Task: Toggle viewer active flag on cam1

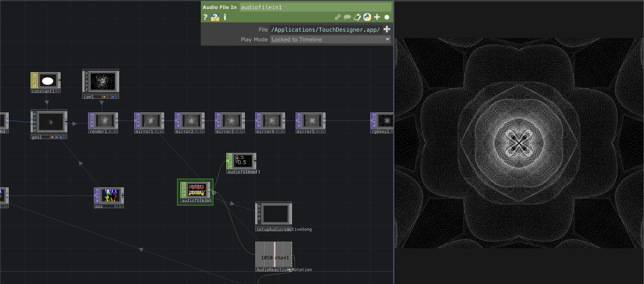Action: [x=87, y=73]
